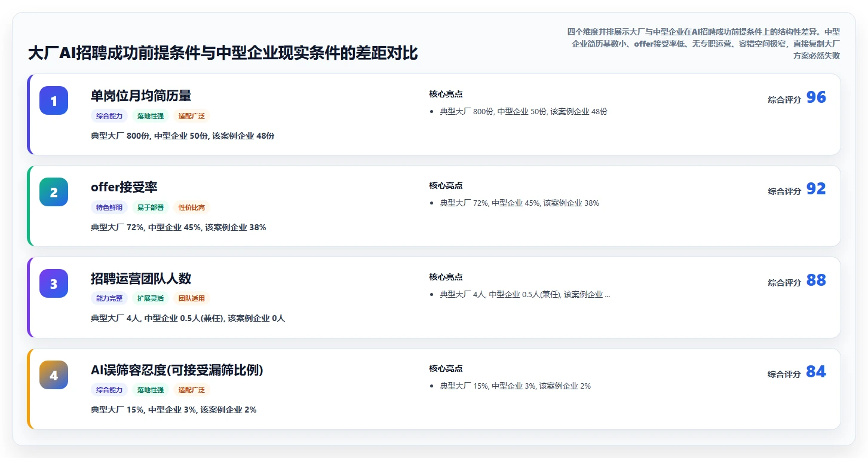
Task: Click the score value 92
Action: [816, 189]
